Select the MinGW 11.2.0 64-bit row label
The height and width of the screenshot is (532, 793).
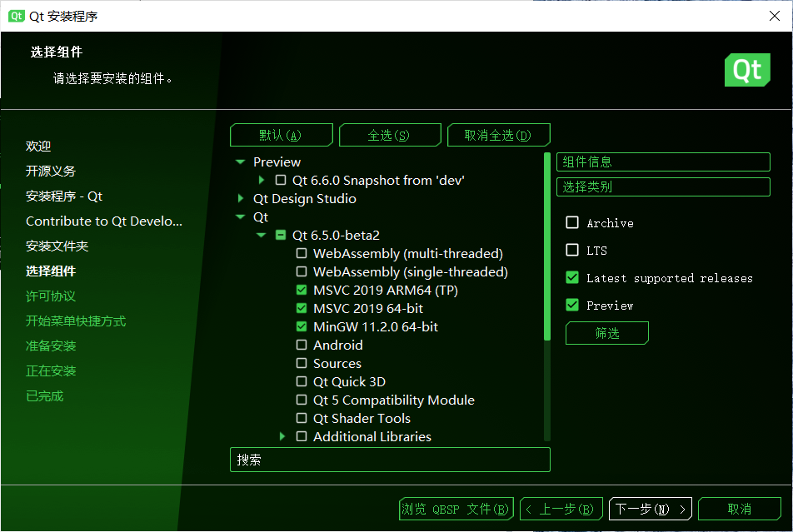375,326
